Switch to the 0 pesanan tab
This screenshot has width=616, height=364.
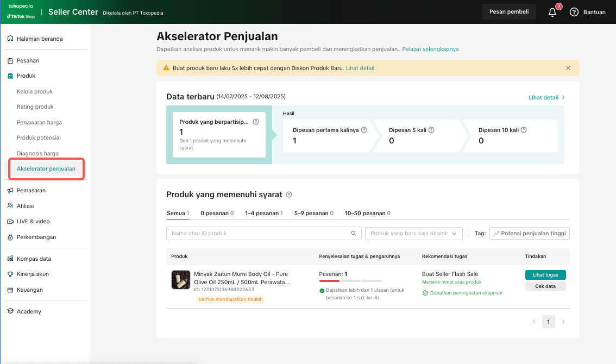[x=217, y=214]
